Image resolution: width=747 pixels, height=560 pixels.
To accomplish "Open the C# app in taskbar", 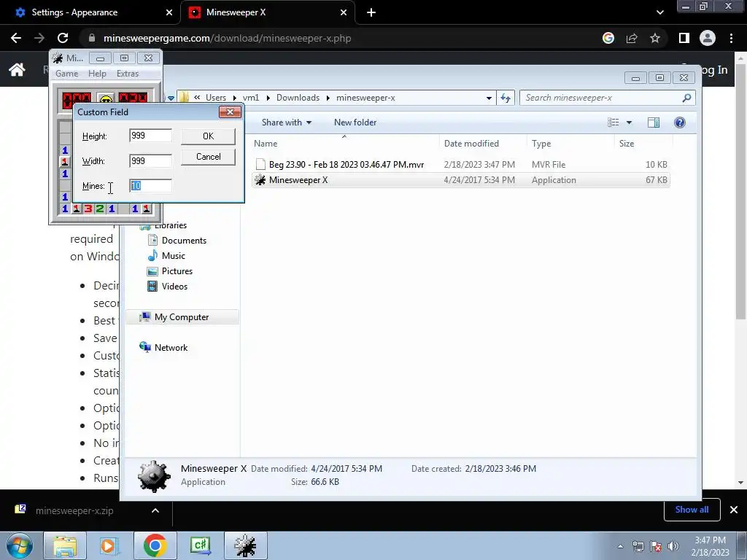I will tap(200, 545).
